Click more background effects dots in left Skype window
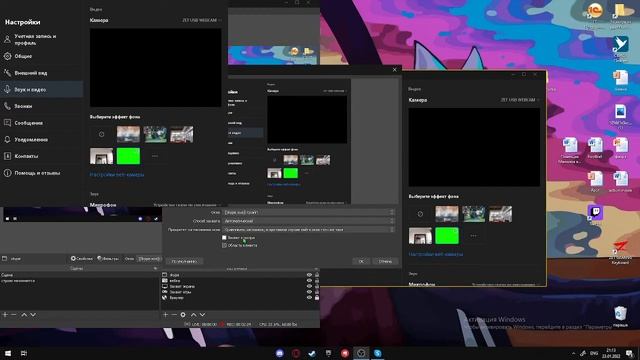 point(155,156)
